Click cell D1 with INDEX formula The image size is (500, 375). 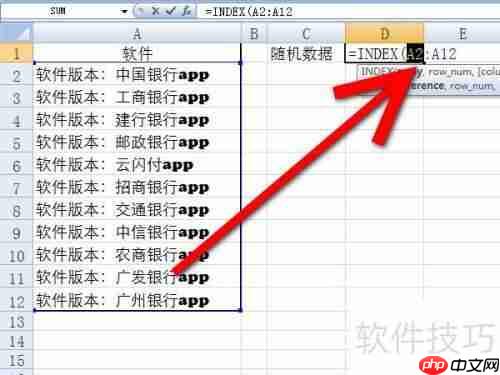point(384,53)
